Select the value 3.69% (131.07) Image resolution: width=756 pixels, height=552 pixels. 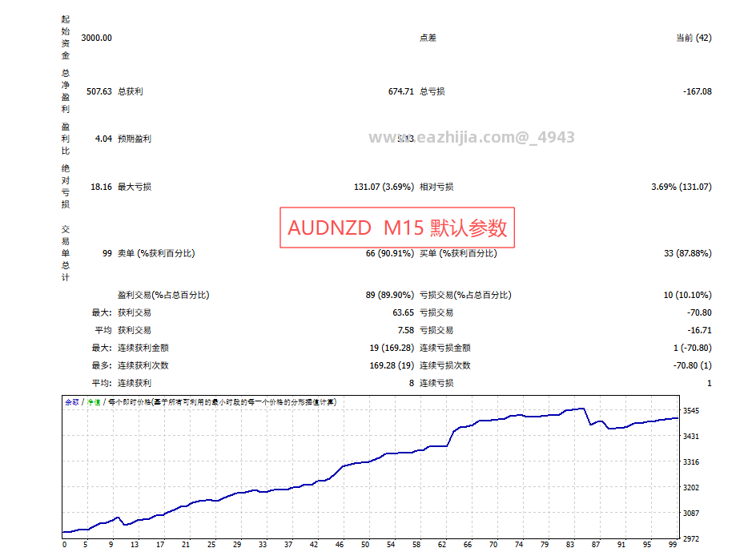coord(682,187)
